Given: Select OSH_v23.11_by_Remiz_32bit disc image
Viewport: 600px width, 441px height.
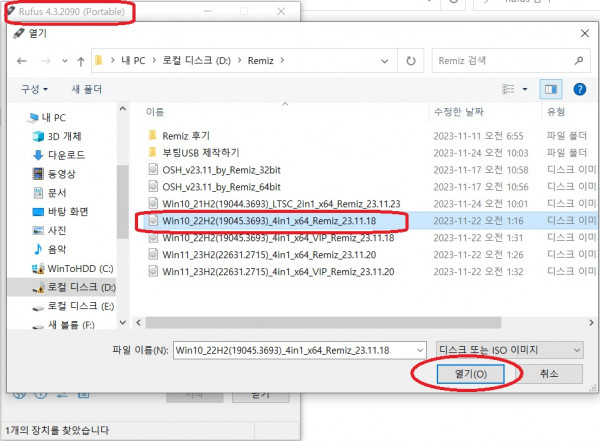Looking at the screenshot, I should [221, 170].
